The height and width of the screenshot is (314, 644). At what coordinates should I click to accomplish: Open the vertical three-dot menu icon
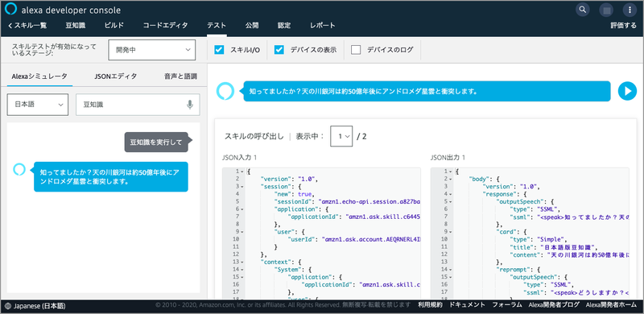coord(630,10)
